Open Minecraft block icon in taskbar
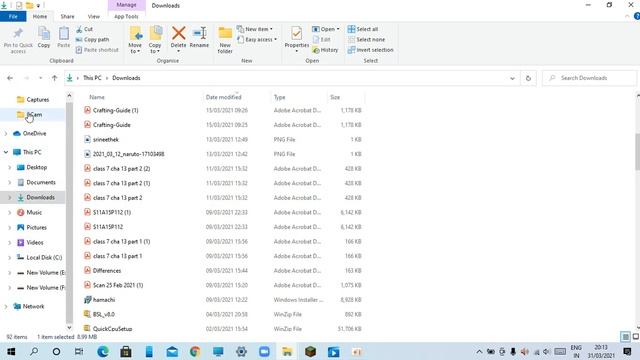Viewport: 640px width, 360px height. [310, 351]
